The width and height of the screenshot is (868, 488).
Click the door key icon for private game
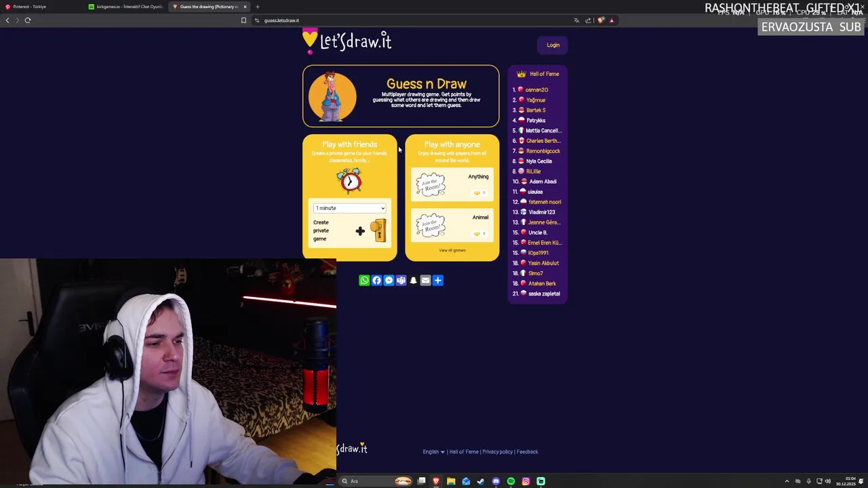378,230
